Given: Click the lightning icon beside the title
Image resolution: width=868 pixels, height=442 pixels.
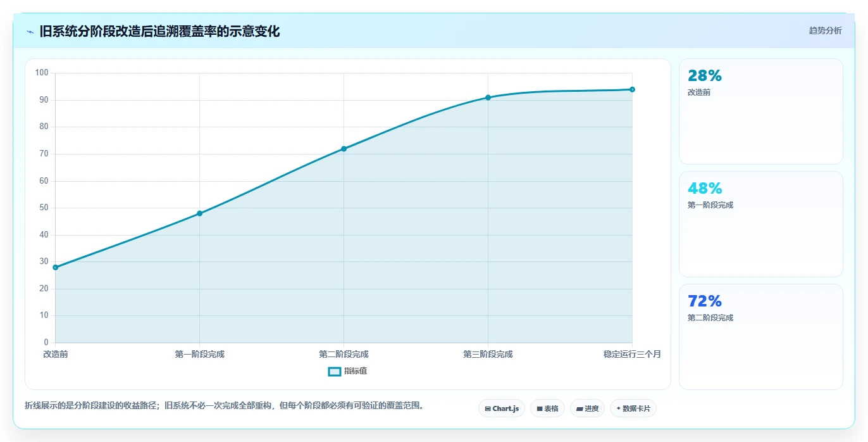Looking at the screenshot, I should (x=30, y=31).
